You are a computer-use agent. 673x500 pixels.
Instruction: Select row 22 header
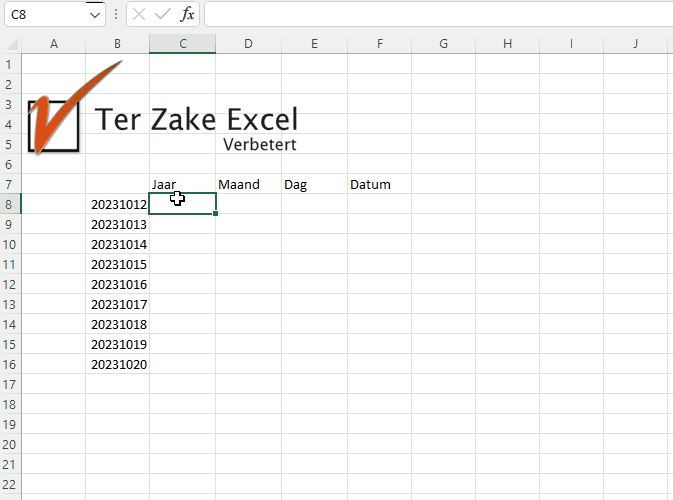coord(9,485)
